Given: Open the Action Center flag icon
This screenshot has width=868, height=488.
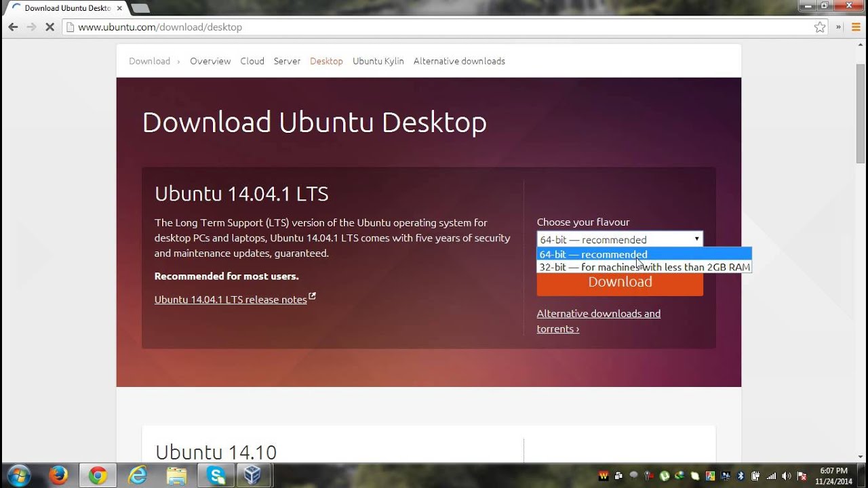Looking at the screenshot, I should (x=802, y=476).
